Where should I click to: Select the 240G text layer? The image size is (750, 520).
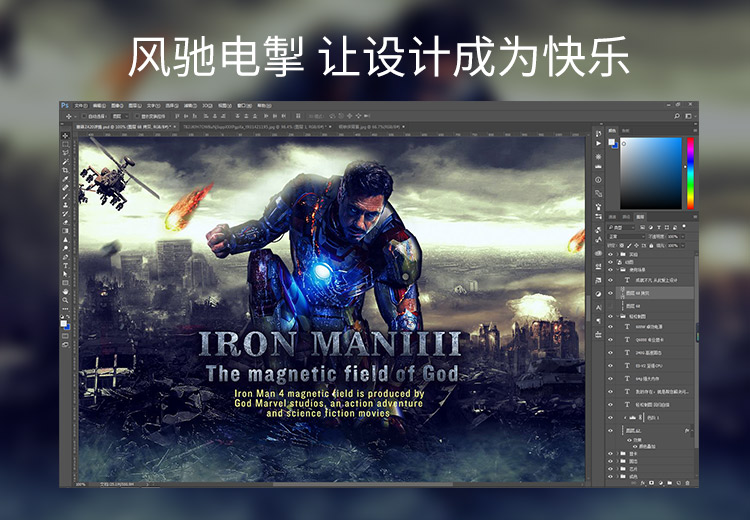653,353
